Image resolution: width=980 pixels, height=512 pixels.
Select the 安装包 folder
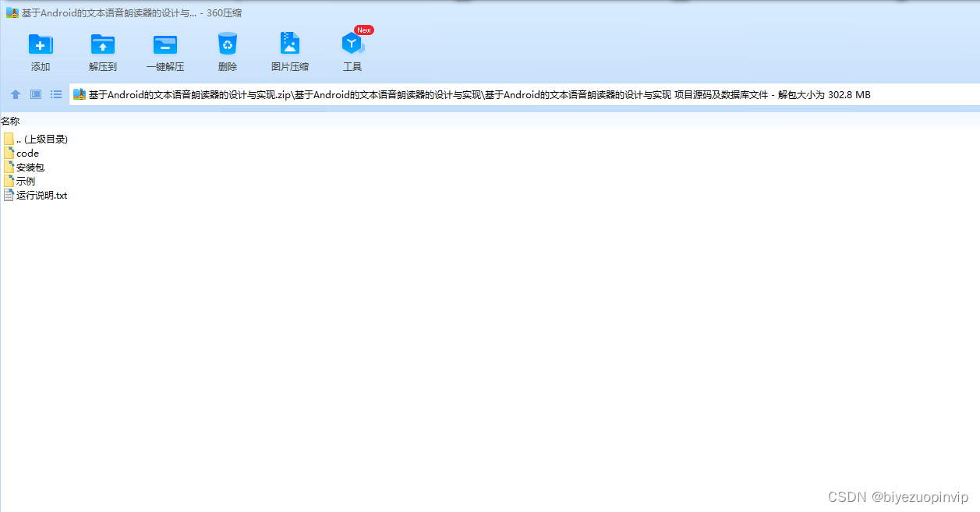tap(24, 167)
